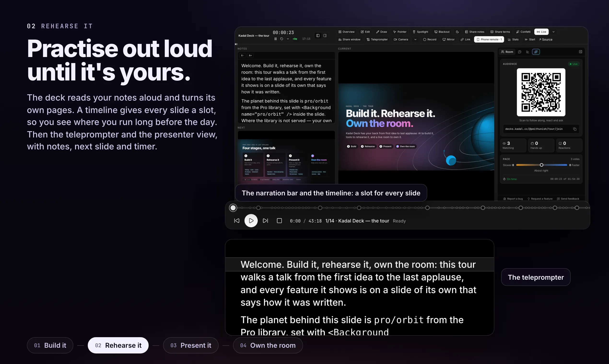Image resolution: width=609 pixels, height=364 pixels.
Task: Toggle Blackout mode
Action: (x=442, y=32)
